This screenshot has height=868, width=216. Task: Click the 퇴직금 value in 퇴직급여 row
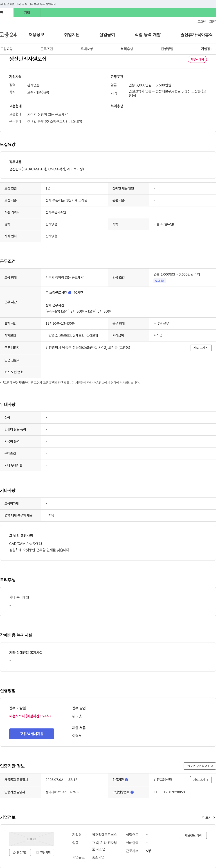pos(158,336)
